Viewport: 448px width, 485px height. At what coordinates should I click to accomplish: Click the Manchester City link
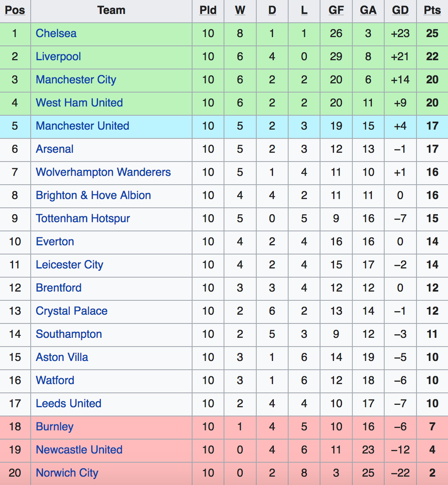point(76,80)
